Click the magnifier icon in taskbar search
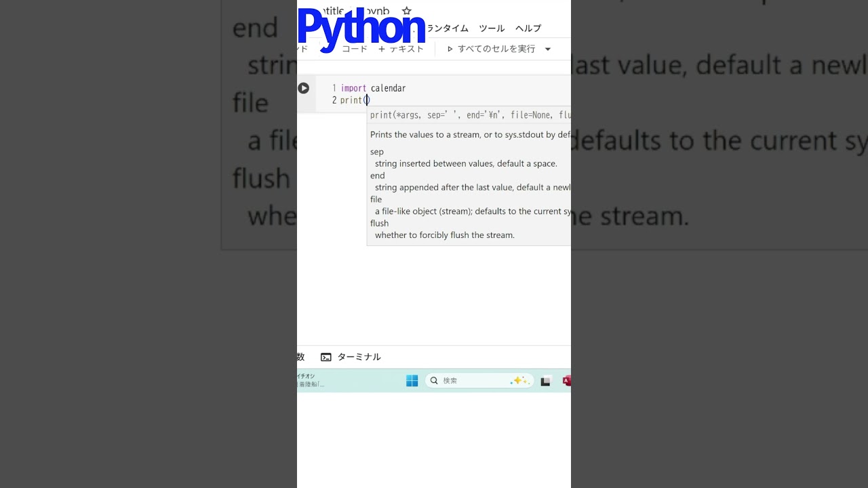Screen dimensions: 868x488 coord(434,381)
